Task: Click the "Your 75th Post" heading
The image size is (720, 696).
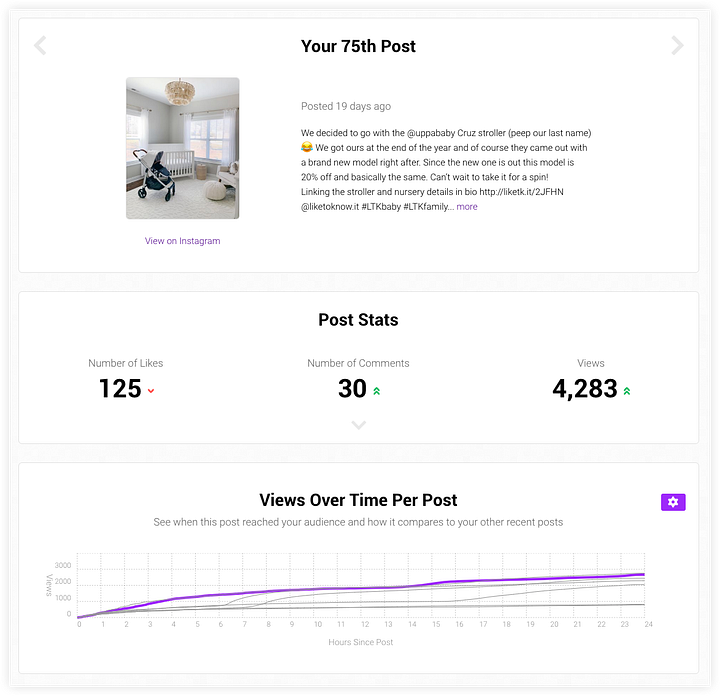Action: [x=358, y=46]
